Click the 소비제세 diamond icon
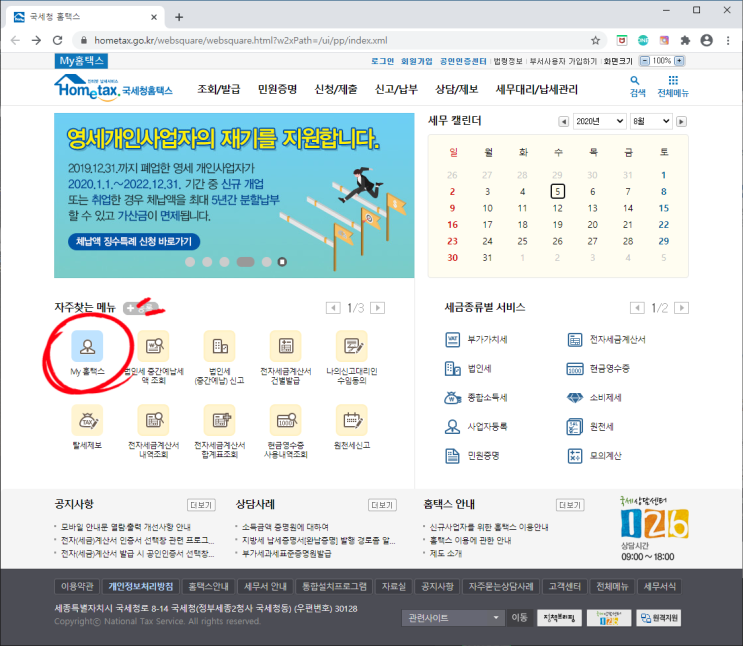Screen dimensions: 743x646 point(575,398)
